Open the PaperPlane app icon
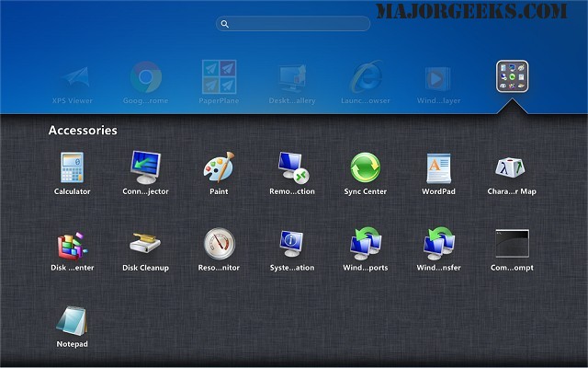The width and height of the screenshot is (588, 368). coord(219,76)
